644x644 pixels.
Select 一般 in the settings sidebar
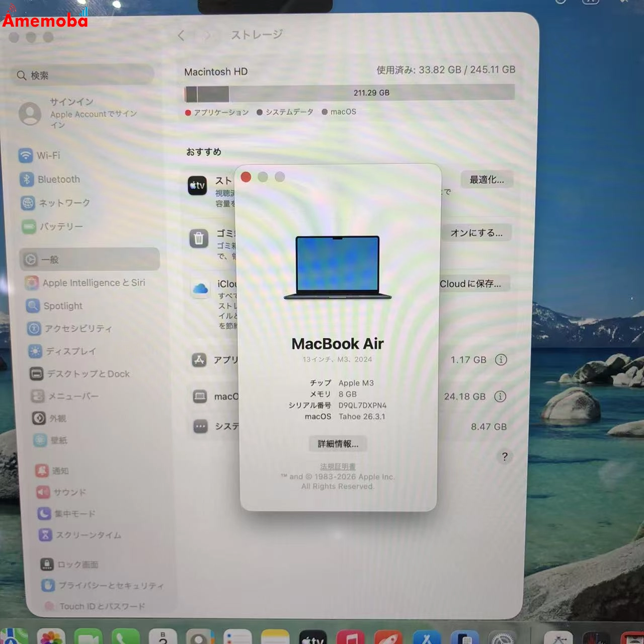click(x=90, y=259)
